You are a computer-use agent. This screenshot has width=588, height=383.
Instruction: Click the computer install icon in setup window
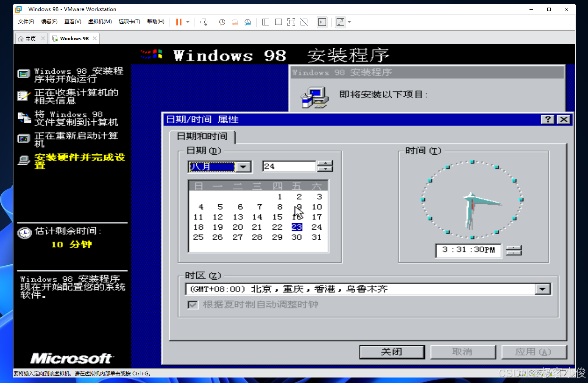click(x=315, y=97)
